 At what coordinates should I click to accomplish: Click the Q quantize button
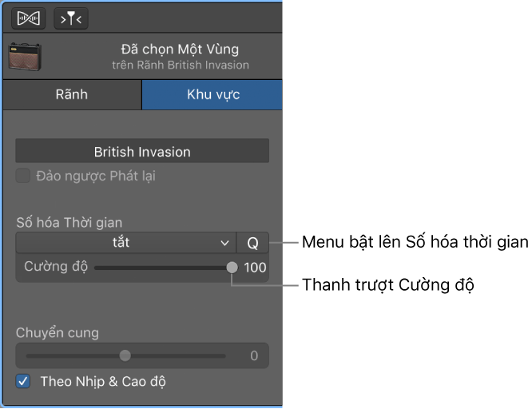(x=252, y=243)
